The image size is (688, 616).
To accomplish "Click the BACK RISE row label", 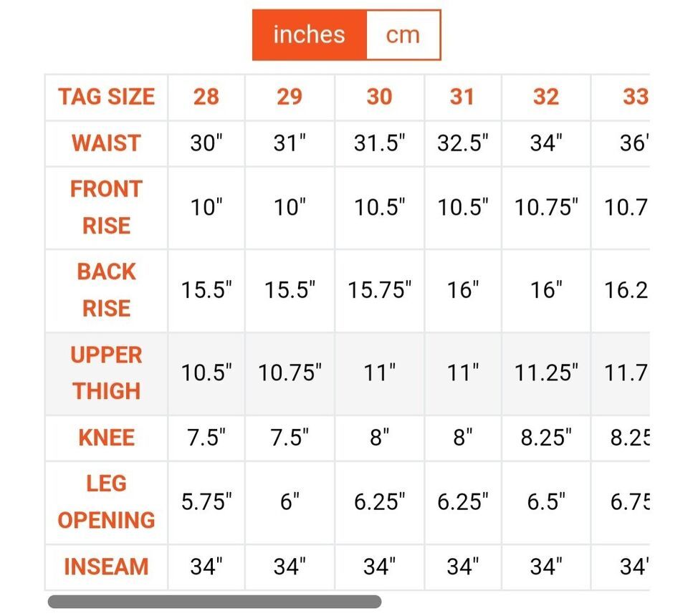I will (x=106, y=290).
